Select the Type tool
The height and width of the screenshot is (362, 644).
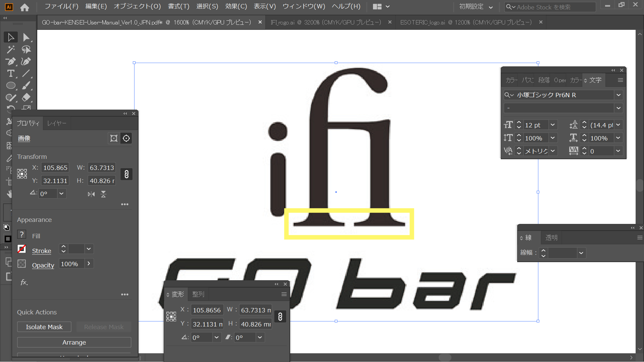11,73
